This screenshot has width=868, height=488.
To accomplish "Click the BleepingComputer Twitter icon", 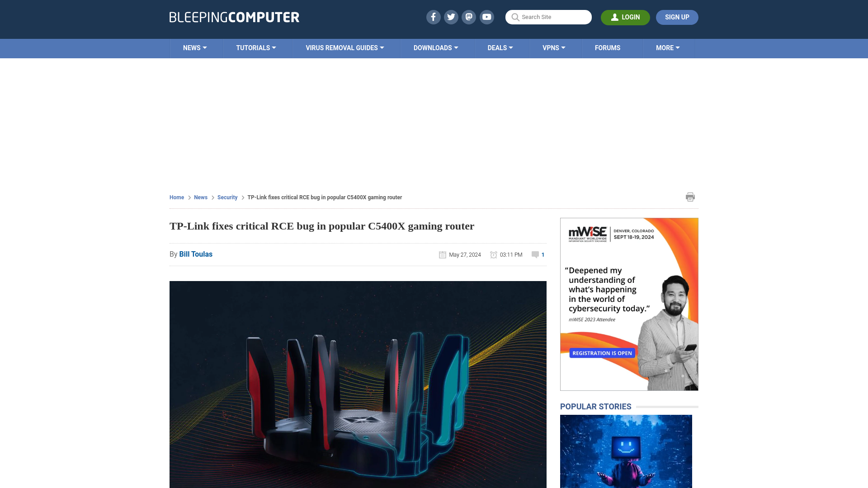I will 451,17.
